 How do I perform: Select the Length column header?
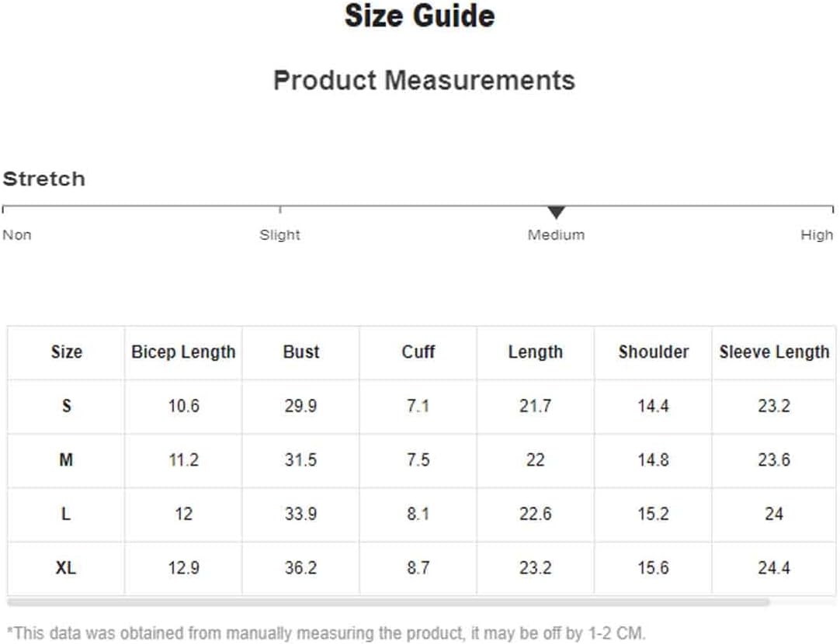(536, 352)
